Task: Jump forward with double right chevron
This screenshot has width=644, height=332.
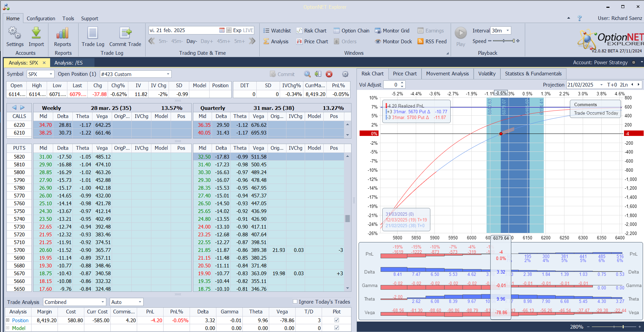Action: [252, 41]
